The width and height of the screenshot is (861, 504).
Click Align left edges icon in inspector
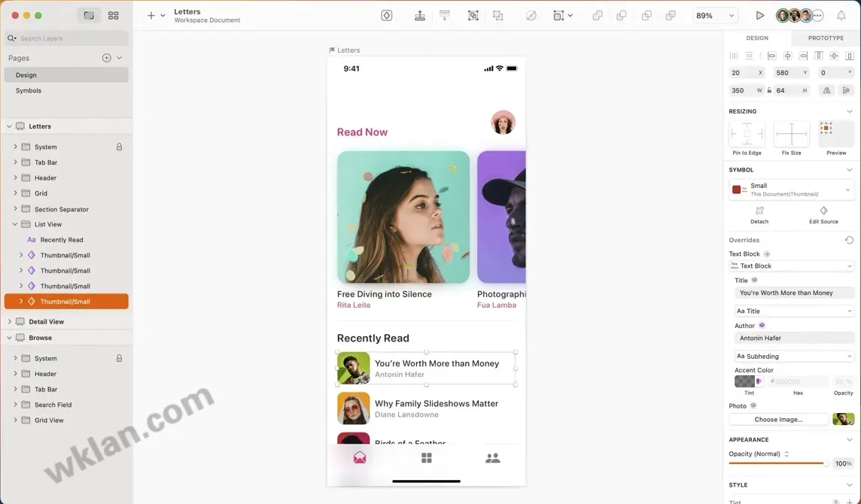(x=771, y=56)
